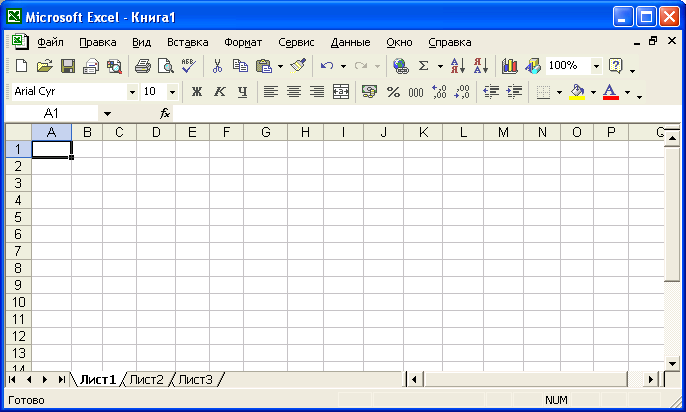The width and height of the screenshot is (686, 412).
Task: Launch the Chart Wizard icon
Action: [x=509, y=66]
